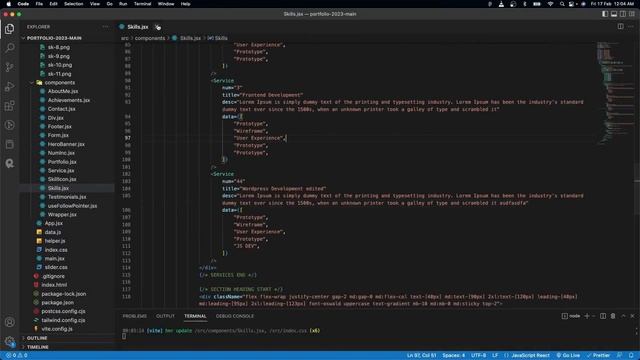Open HeroBanner.jsx file
The image size is (640, 360).
66,144
